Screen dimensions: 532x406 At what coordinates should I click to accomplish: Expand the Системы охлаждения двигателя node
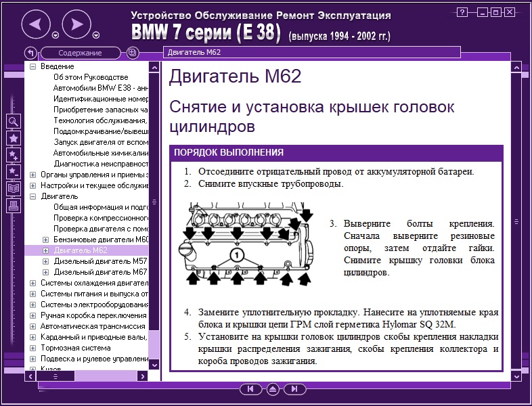[33, 283]
